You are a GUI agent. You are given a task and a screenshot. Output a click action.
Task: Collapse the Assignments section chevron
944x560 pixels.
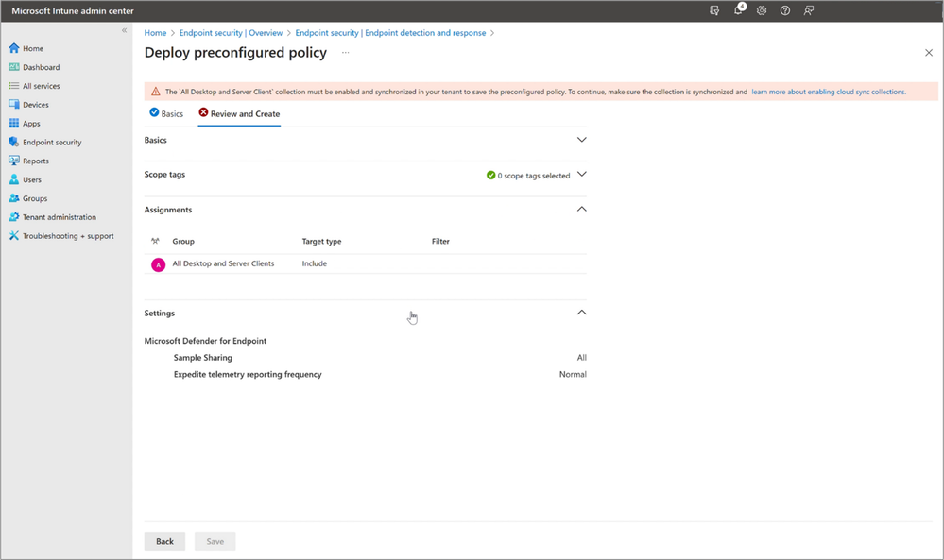[581, 210]
